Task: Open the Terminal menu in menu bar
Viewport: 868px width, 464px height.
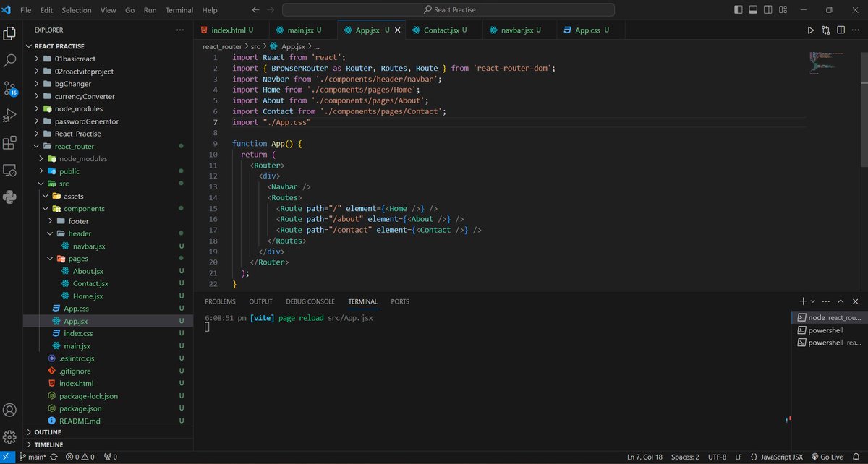Action: 179,10
